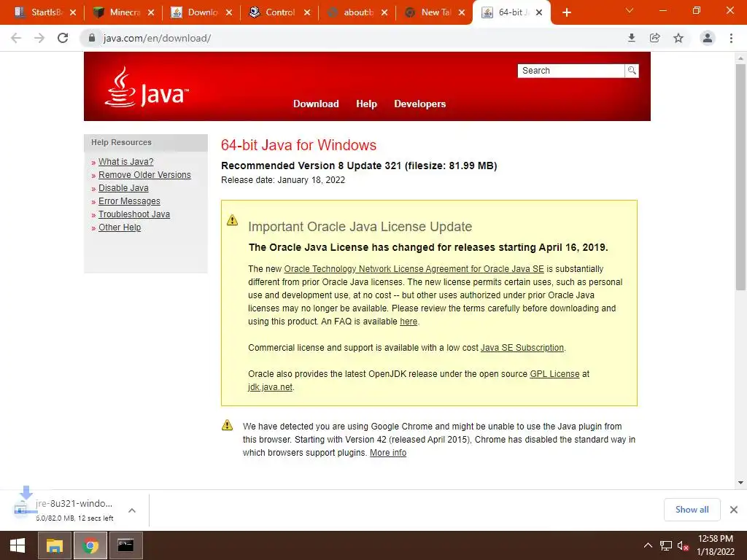Click the More info link

(x=388, y=453)
